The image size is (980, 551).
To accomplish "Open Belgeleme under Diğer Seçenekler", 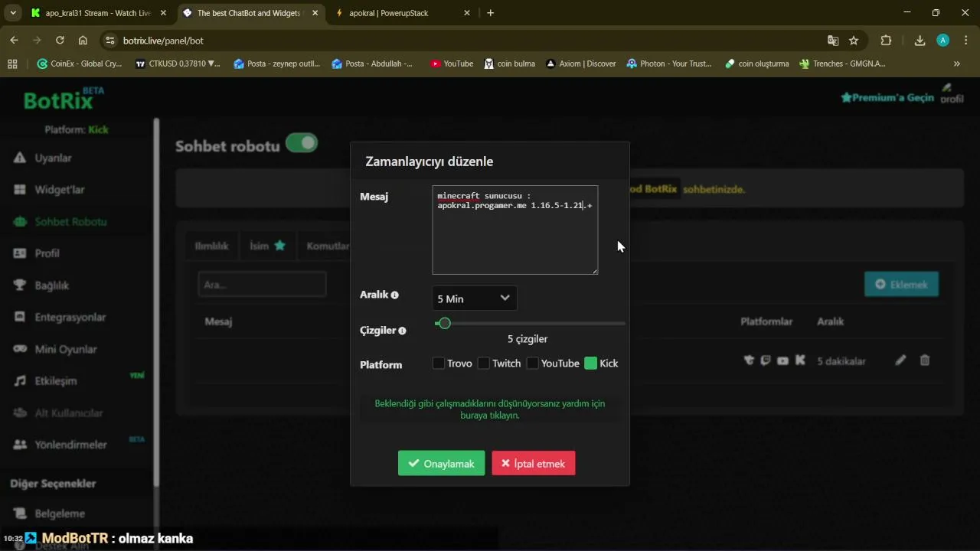I will (x=59, y=514).
